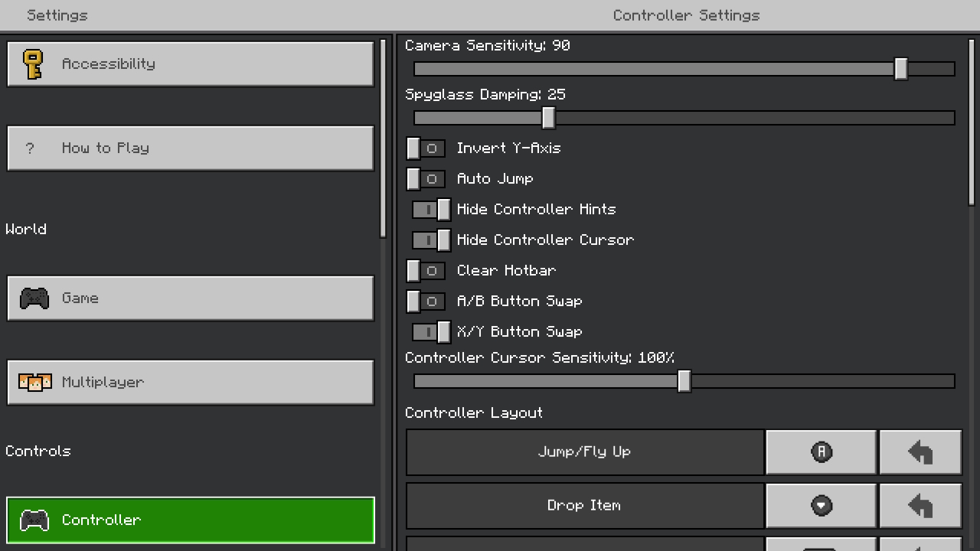Click the left sidebar scrollbar
This screenshot has height=551, width=980.
coord(384,138)
